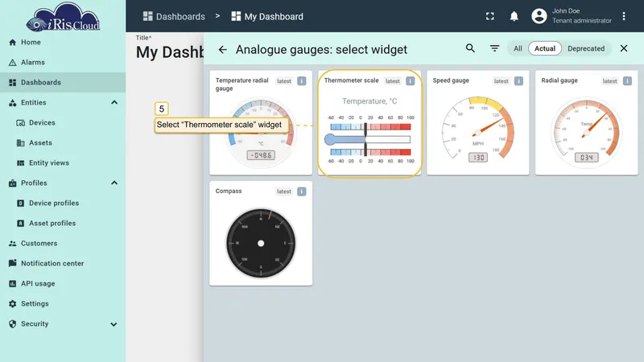
Task: Collapse the Entities section chevron
Action: click(x=114, y=103)
